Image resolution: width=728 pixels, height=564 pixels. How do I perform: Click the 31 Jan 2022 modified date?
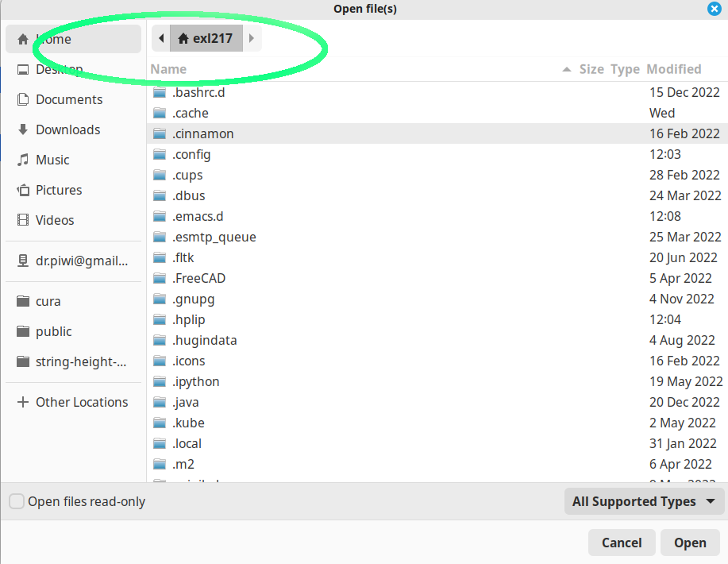point(683,444)
